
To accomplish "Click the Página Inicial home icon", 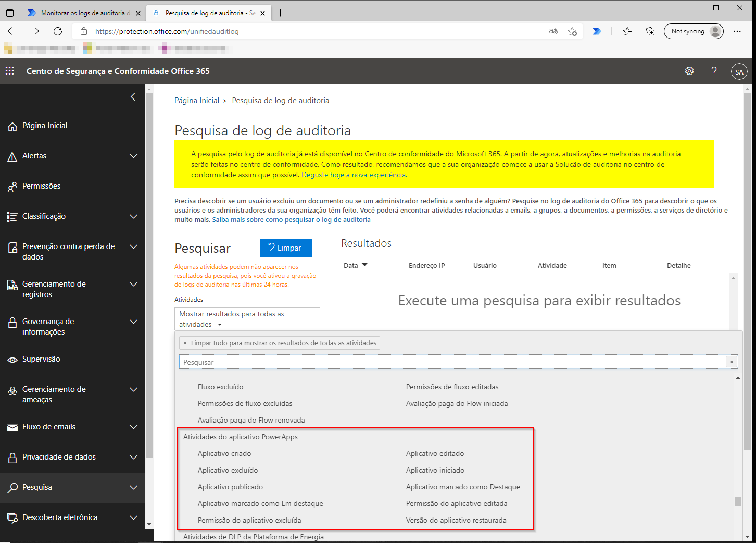I will [x=12, y=126].
